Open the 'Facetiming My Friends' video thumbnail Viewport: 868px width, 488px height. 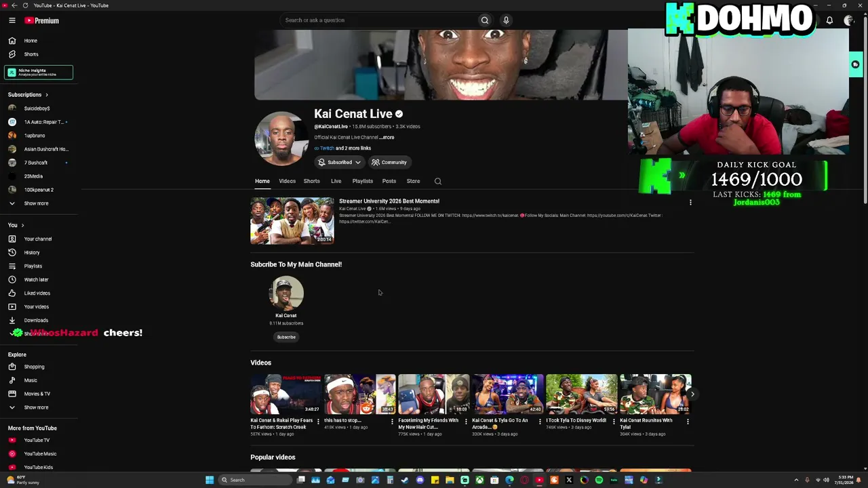pos(434,394)
